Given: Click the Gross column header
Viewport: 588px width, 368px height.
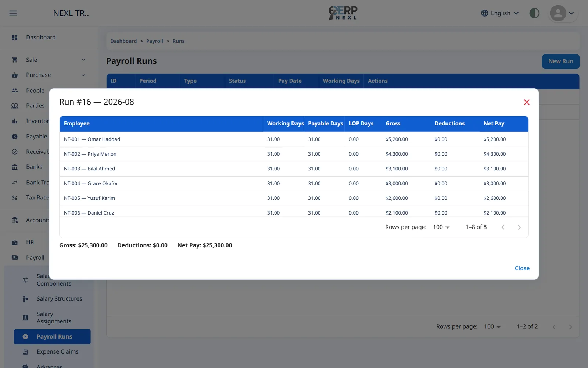Looking at the screenshot, I should coord(406,124).
